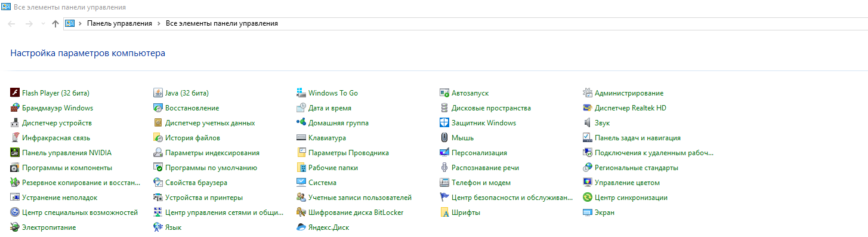
Task: Open Резервное копирование и восстановление link
Action: 81,183
